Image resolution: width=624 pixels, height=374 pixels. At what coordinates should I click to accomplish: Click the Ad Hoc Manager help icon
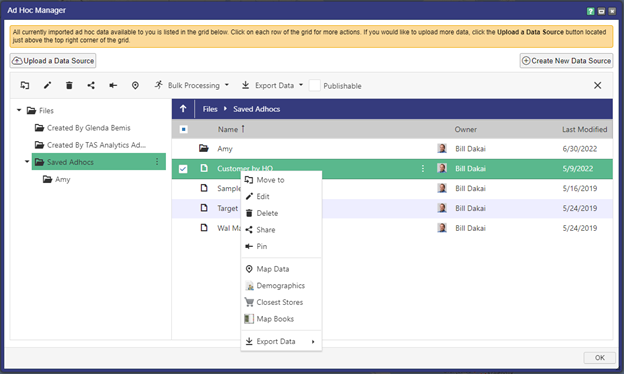point(591,11)
